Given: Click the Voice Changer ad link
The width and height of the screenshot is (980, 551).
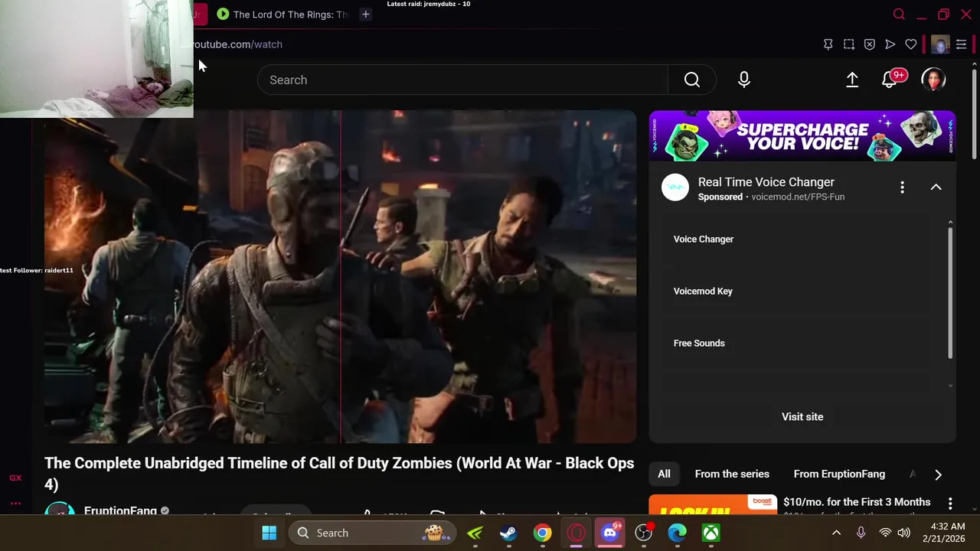Looking at the screenshot, I should 704,240.
